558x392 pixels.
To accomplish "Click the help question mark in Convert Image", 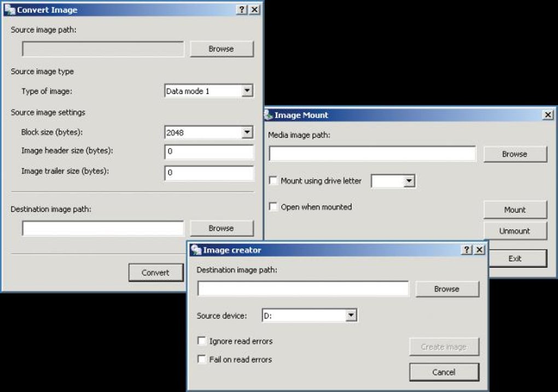I will pos(242,10).
